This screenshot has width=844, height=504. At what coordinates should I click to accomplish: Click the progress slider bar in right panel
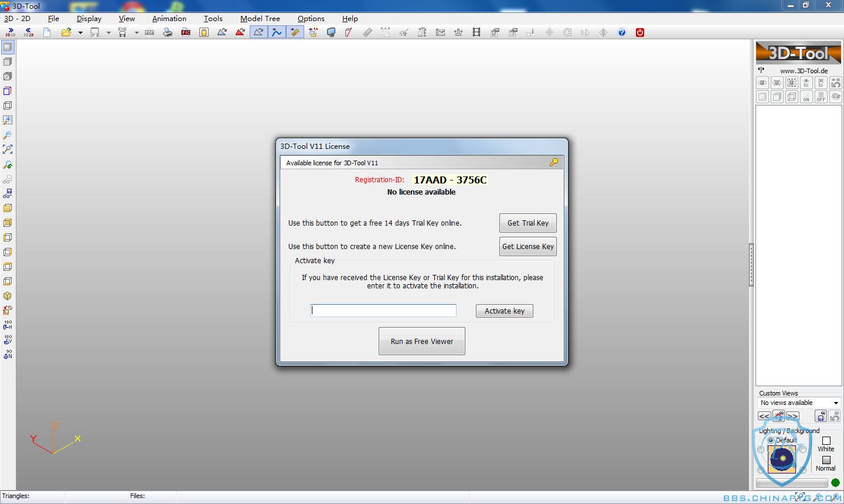792,483
